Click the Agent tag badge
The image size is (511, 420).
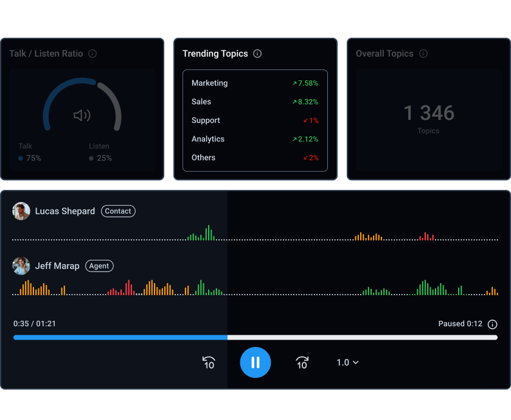click(99, 266)
